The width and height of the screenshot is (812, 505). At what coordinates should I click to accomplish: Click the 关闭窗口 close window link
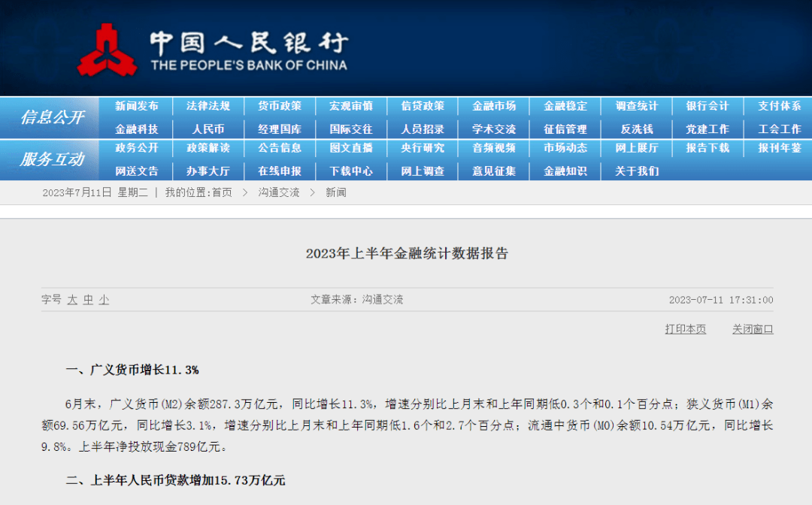click(x=753, y=329)
